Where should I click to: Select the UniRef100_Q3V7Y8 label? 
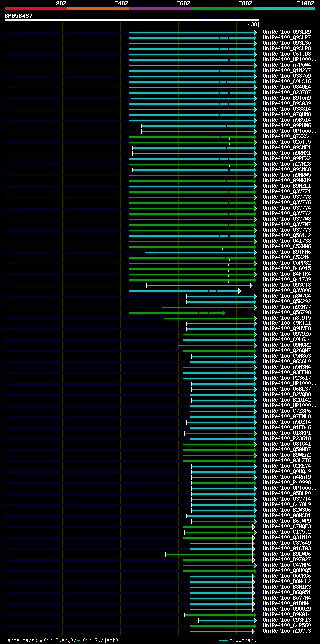[x=287, y=197]
